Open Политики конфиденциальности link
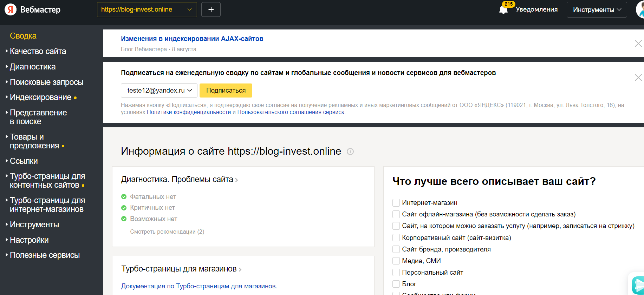Viewport: 644px width, 295px height. point(189,112)
